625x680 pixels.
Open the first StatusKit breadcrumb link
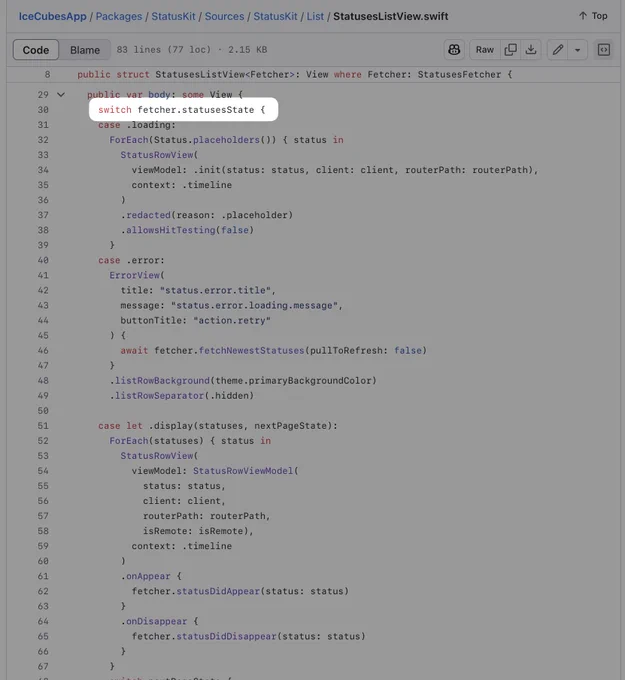coord(173,16)
